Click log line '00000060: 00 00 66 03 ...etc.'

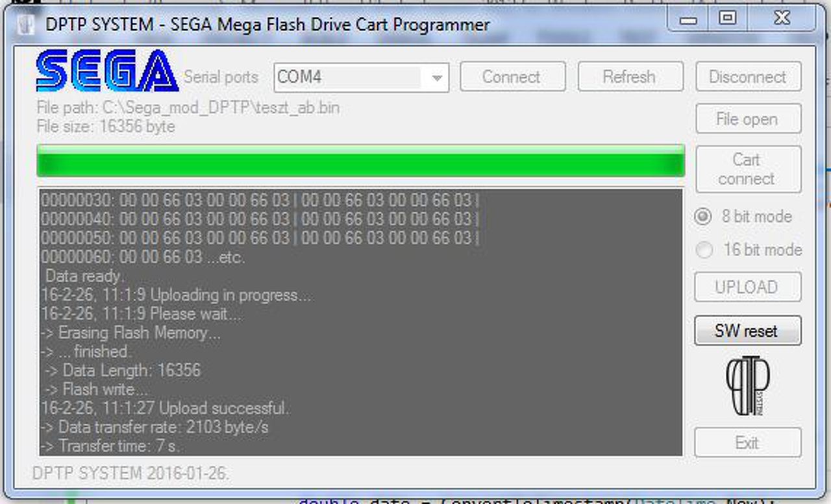click(x=143, y=258)
